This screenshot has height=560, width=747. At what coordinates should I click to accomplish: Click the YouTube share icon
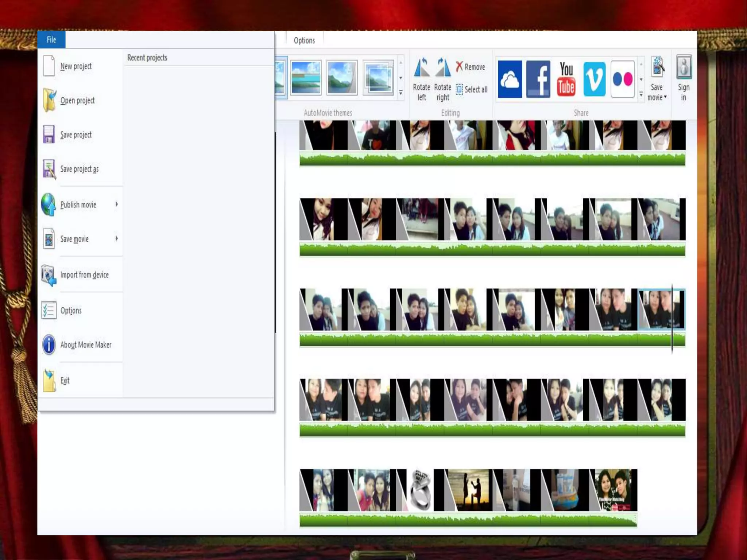point(566,79)
